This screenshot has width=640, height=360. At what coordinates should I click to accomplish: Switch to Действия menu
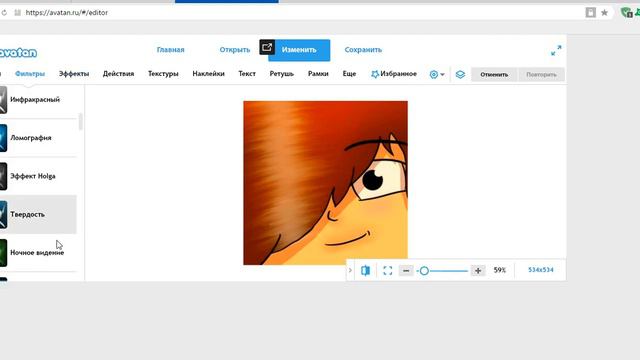(x=118, y=74)
